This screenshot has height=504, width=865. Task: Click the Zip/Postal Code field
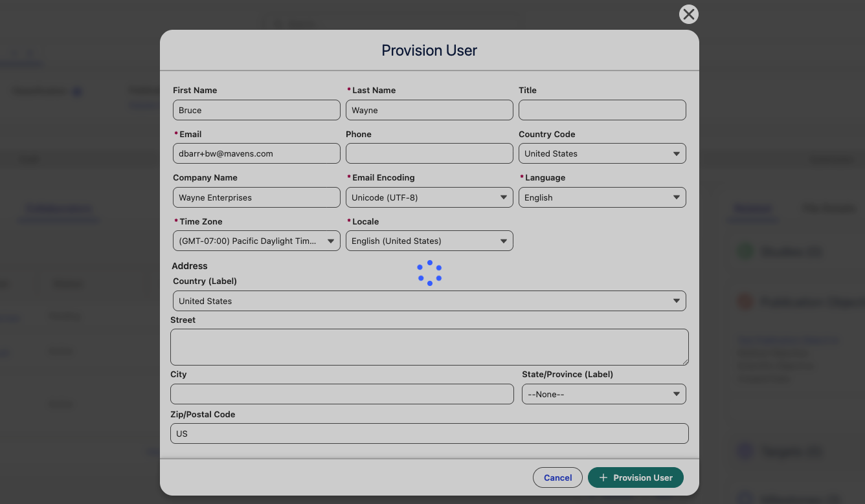[429, 433]
